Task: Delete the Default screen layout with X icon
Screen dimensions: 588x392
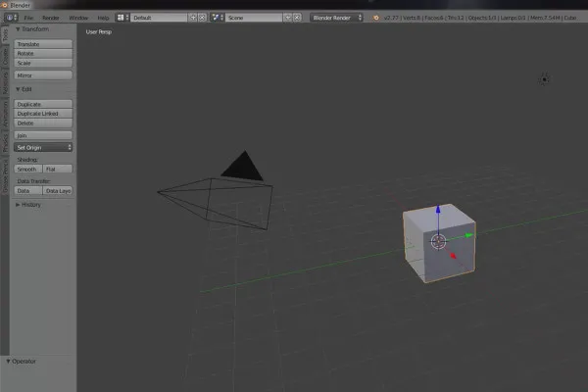Action: coord(202,18)
